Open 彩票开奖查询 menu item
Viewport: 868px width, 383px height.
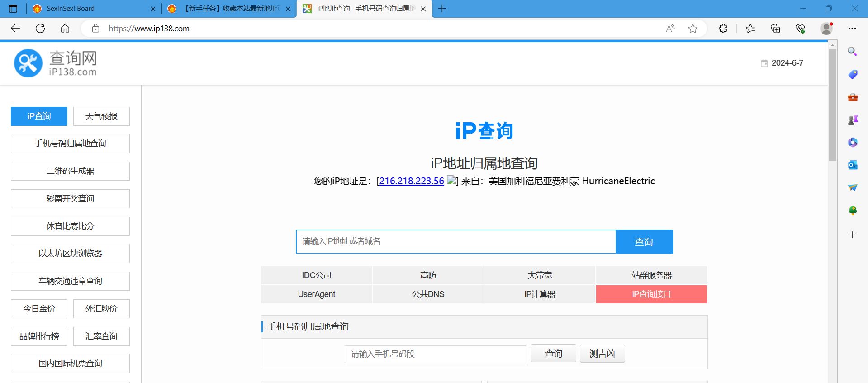tap(70, 199)
